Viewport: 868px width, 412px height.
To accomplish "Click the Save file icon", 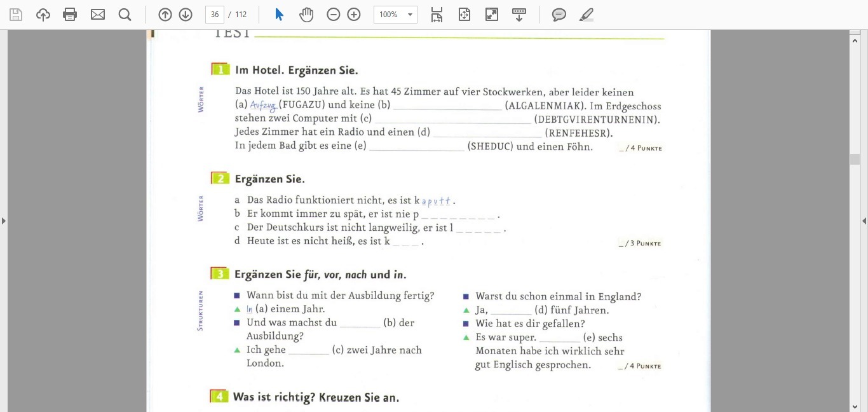I will click(16, 15).
